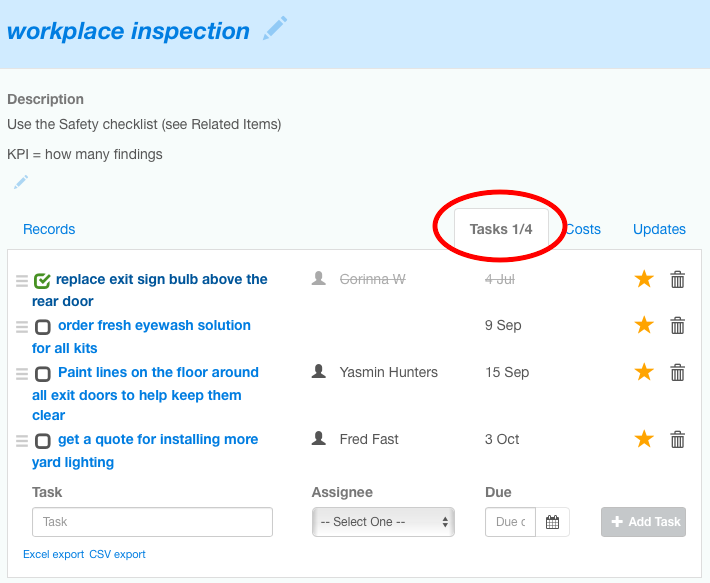Screen dimensions: 710x583
Task: Open get a quote for yard lighting link
Action: (x=145, y=450)
